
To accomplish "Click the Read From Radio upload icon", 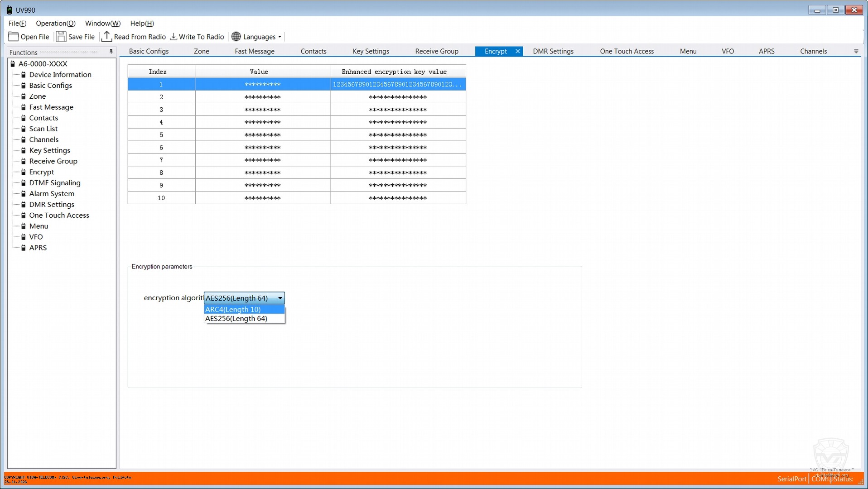I will [x=107, y=36].
